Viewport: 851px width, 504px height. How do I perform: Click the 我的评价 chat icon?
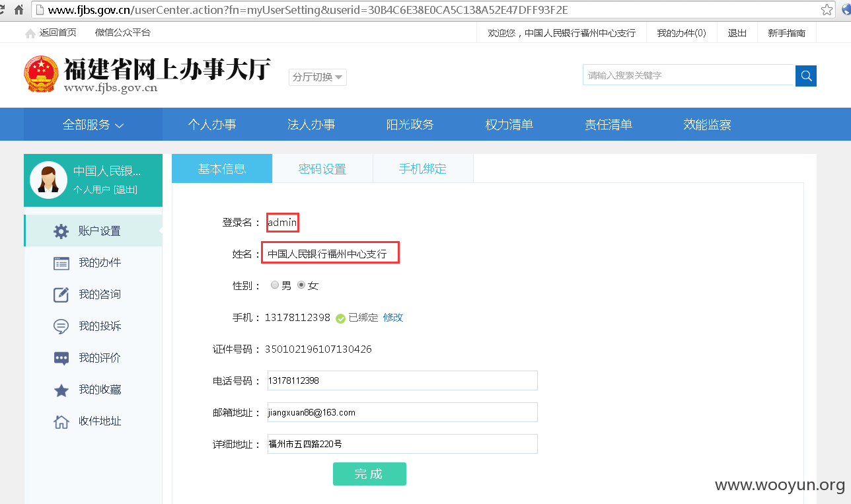tap(61, 358)
